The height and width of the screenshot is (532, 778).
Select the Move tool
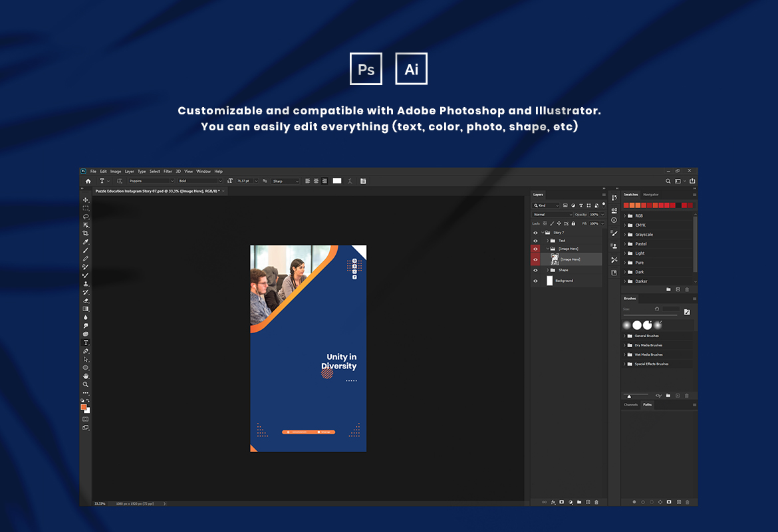click(85, 200)
